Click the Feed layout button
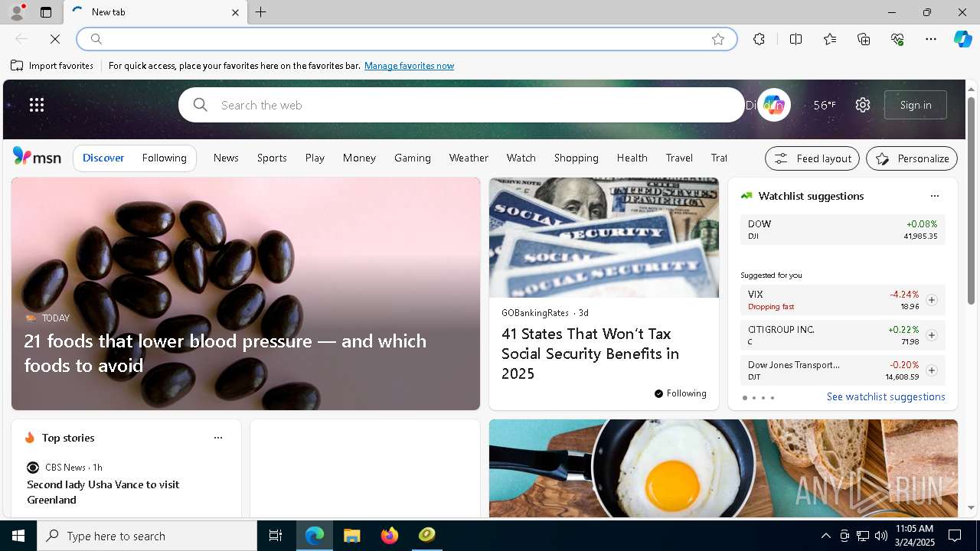This screenshot has width=980, height=551. pos(812,158)
